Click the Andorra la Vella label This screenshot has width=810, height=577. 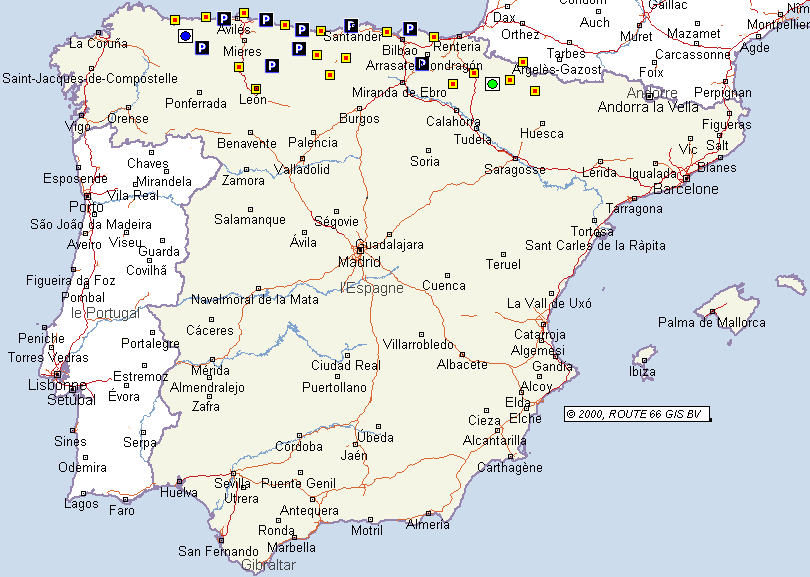pyautogui.click(x=647, y=107)
